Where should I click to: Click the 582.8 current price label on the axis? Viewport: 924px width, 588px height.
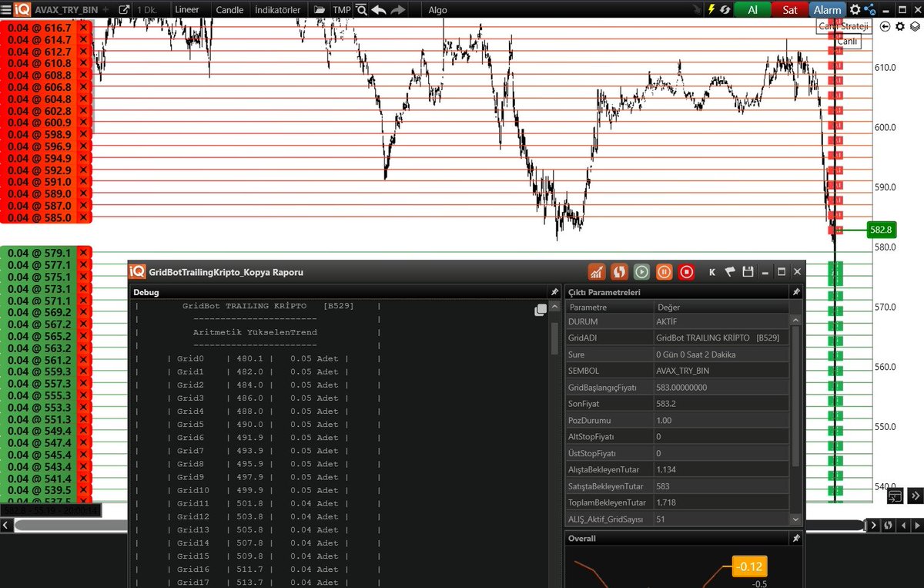point(881,230)
